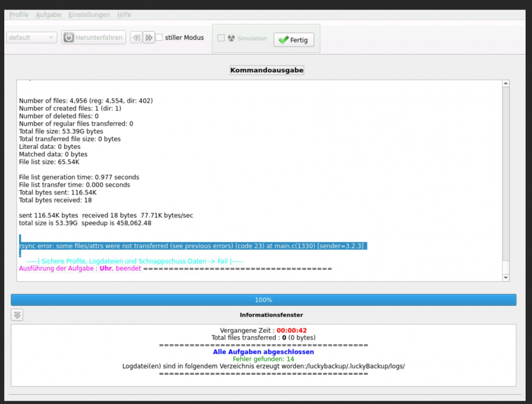Click the green checkmark icon on Fertig
This screenshot has height=404, width=532.
tap(284, 40)
